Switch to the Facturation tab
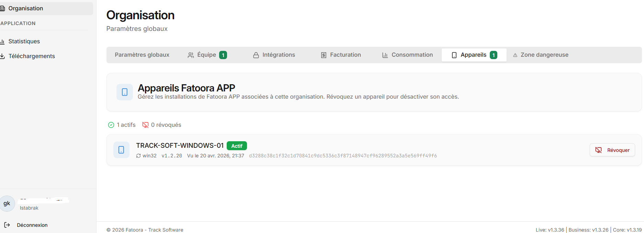Image resolution: width=644 pixels, height=233 pixels. (x=341, y=55)
